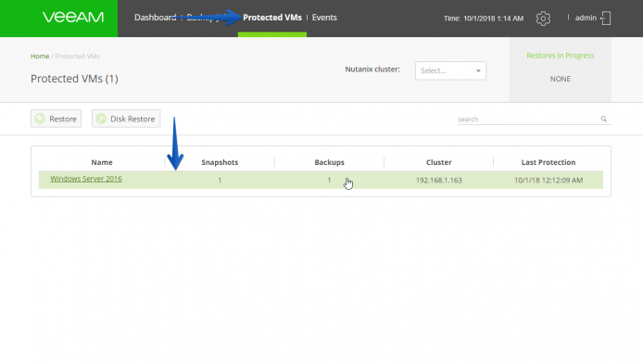Screen dimensions: 643x364
Task: Click the logout door icon next to admin
Action: (x=606, y=18)
